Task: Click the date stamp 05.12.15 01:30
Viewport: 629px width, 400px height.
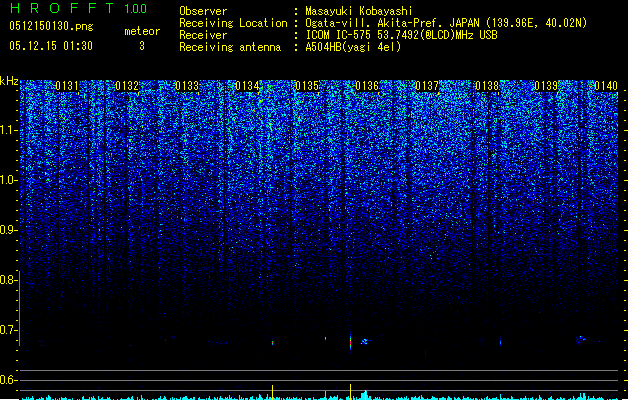Action: [51, 46]
